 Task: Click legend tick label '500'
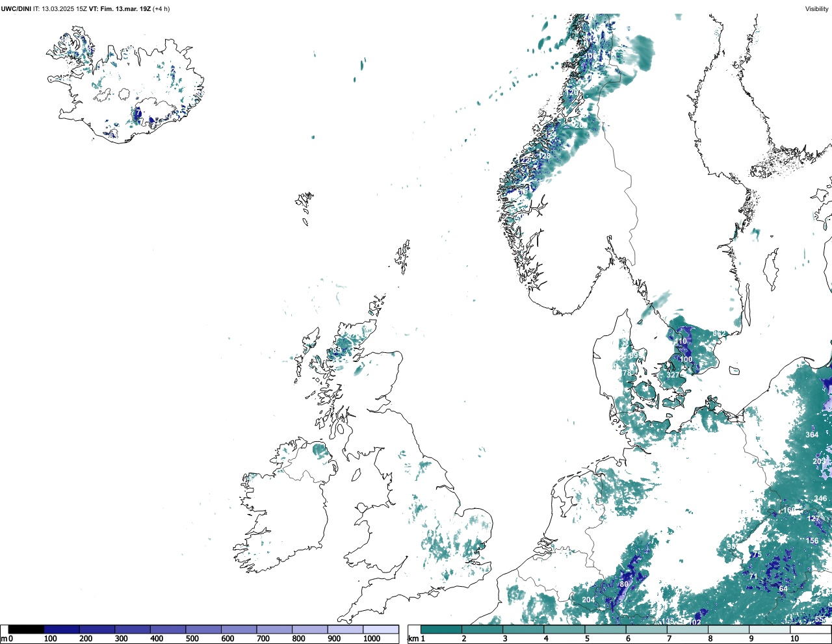point(192,639)
